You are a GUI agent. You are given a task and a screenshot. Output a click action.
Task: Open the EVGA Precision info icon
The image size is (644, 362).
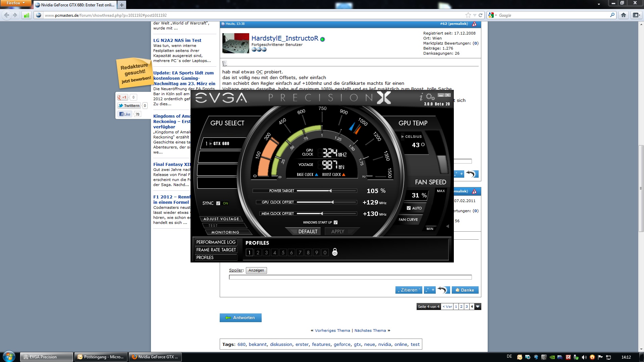coord(421,97)
